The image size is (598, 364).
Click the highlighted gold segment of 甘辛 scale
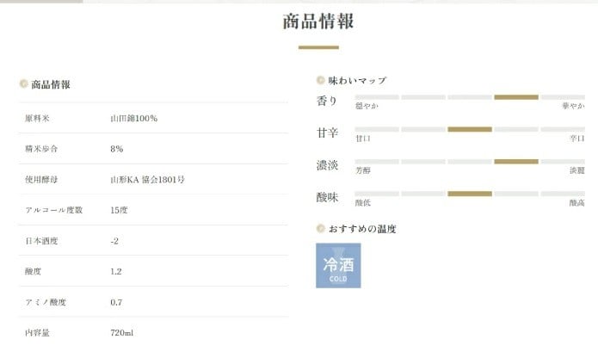pos(470,129)
